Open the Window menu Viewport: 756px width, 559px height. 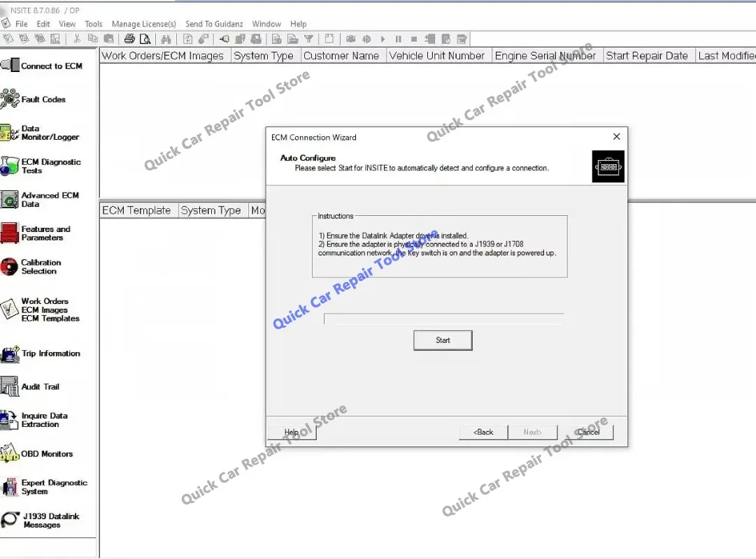(266, 24)
